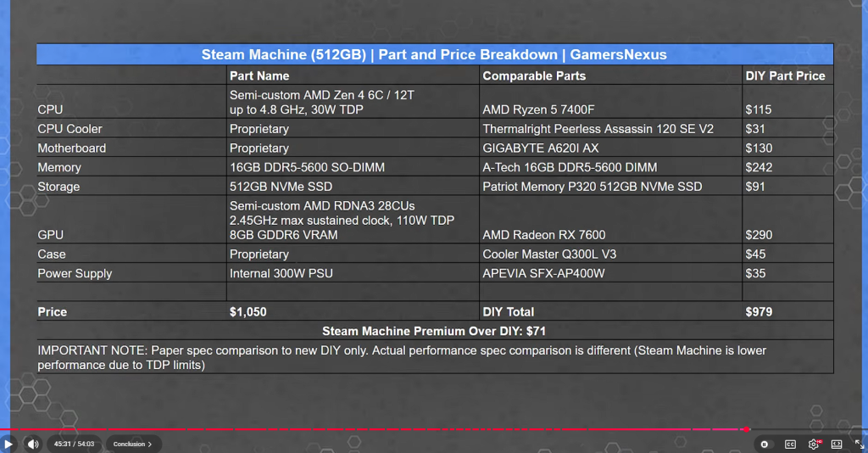Click the $979 DIY Total cell
This screenshot has height=453, width=868.
click(787, 312)
